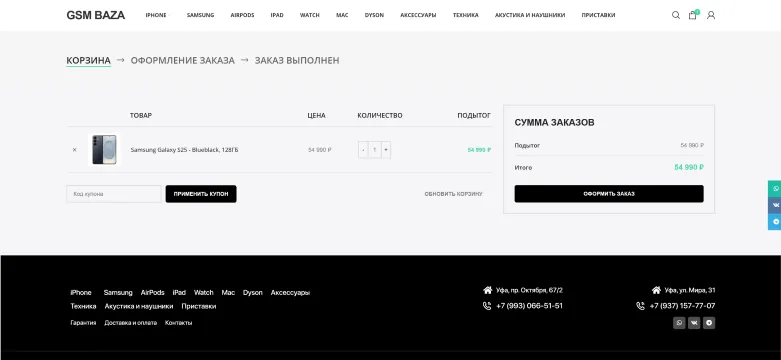Click phone number +7 (993) 066-51-51
Image resolution: width=781 pixels, height=360 pixels.
[x=529, y=306]
